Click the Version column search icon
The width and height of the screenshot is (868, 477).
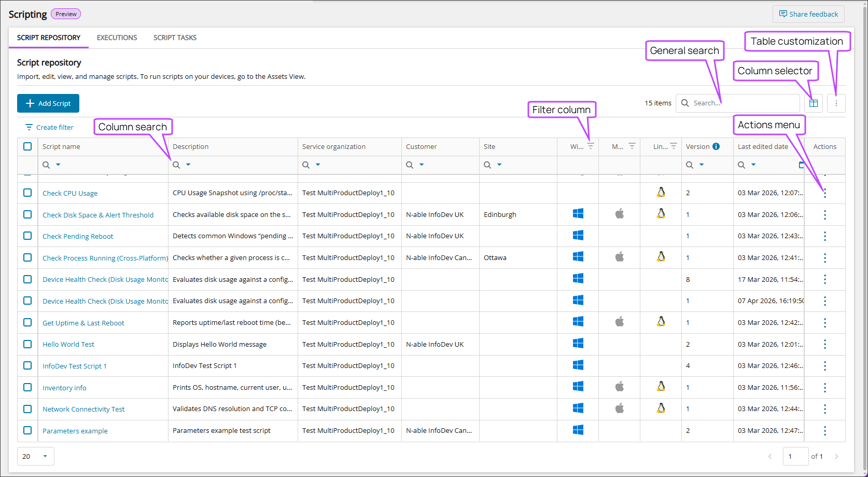[690, 165]
